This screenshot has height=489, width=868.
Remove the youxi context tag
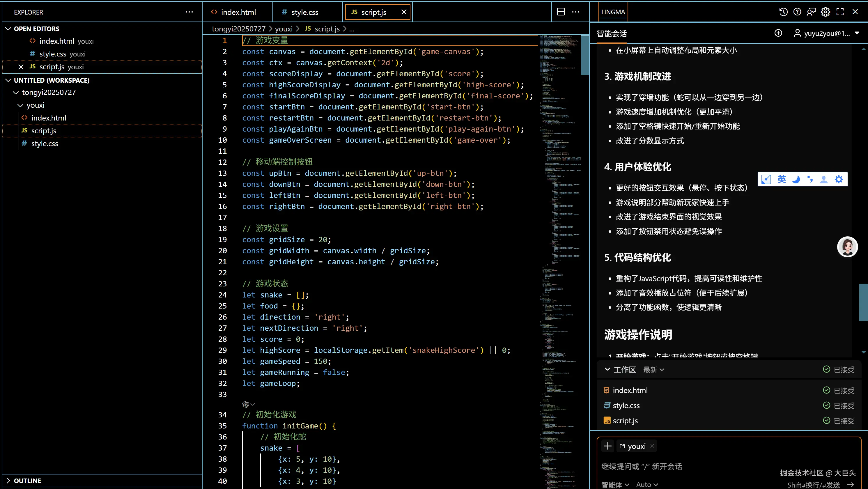(x=652, y=446)
